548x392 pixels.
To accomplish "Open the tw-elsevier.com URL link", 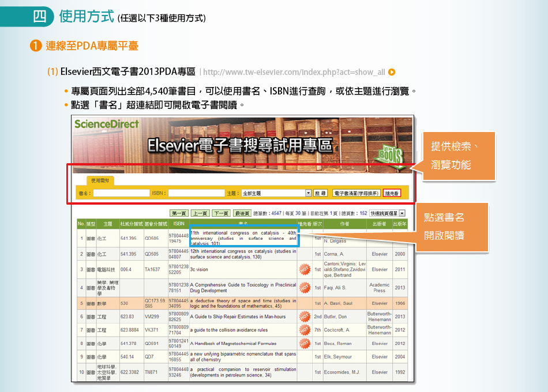I will coord(294,72).
